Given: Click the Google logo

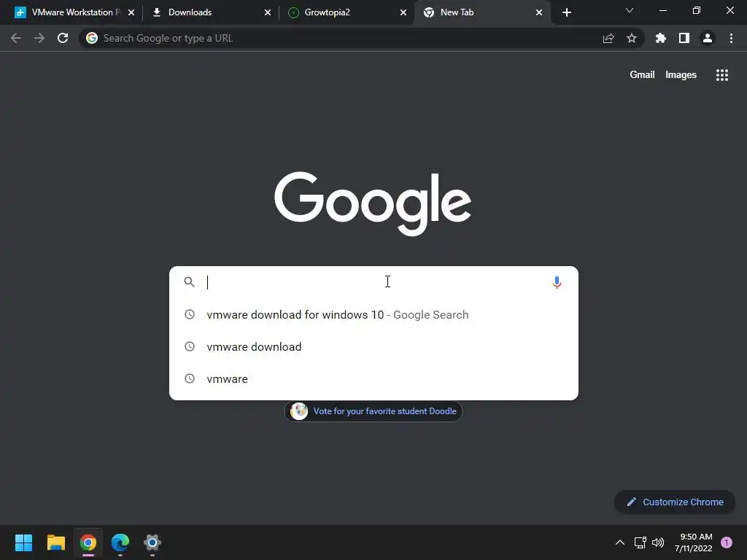Looking at the screenshot, I should coord(373,203).
